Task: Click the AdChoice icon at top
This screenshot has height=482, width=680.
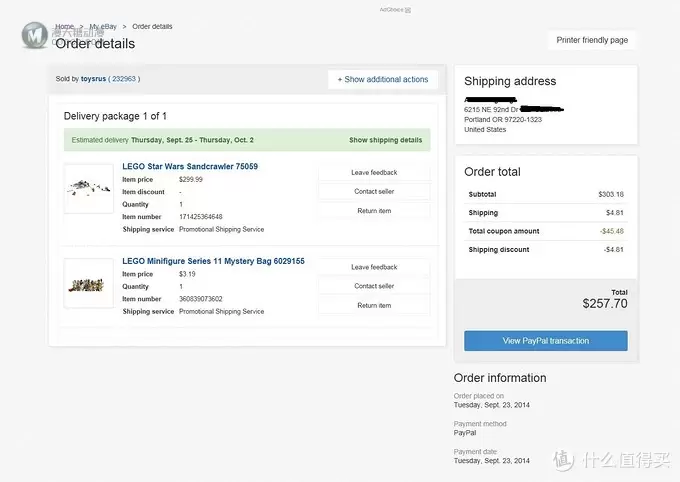Action: coord(408,10)
